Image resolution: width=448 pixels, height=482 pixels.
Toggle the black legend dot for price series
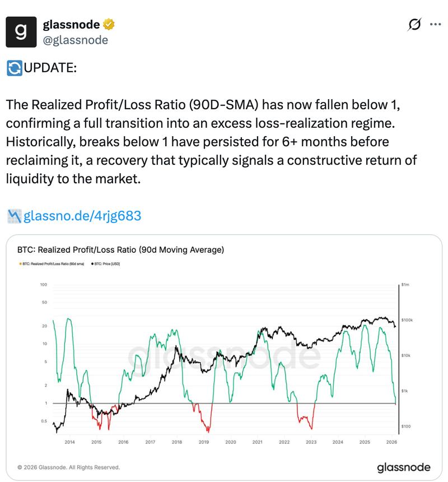(x=92, y=263)
